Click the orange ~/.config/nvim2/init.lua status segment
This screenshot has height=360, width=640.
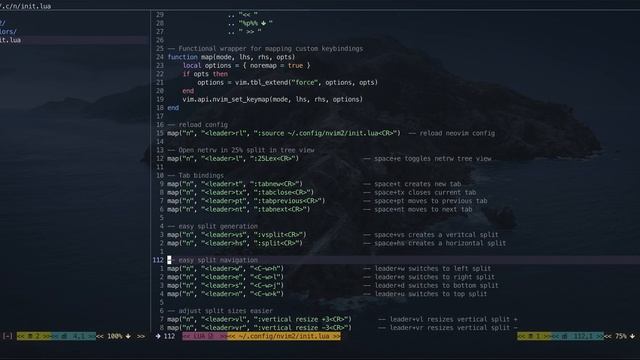284,336
